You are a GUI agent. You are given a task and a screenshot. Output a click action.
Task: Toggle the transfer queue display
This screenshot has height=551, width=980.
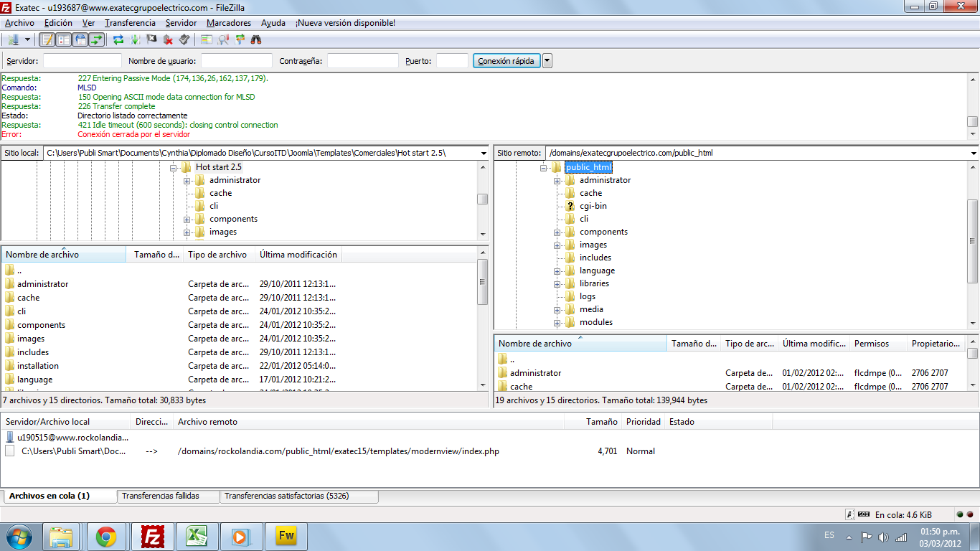click(x=97, y=39)
